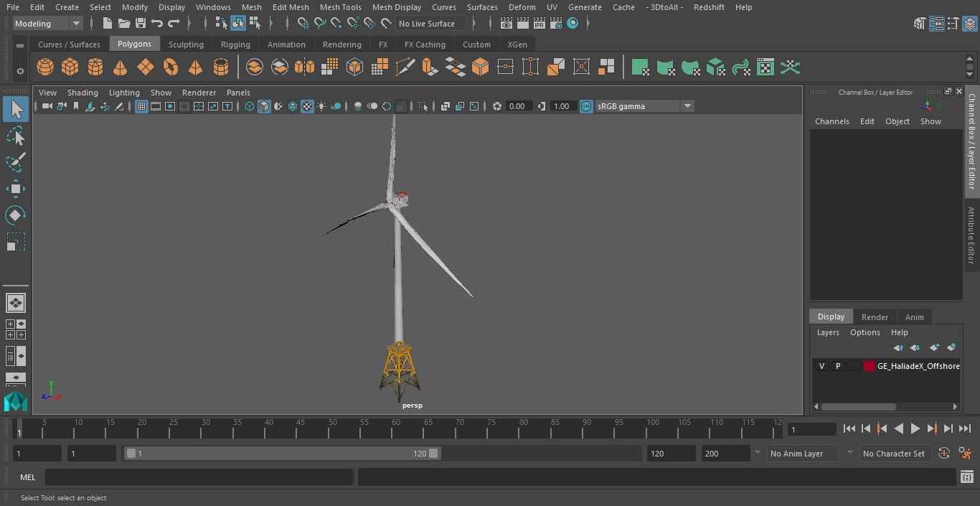Toggle the viewport grid display
980x506 pixels.
click(141, 106)
